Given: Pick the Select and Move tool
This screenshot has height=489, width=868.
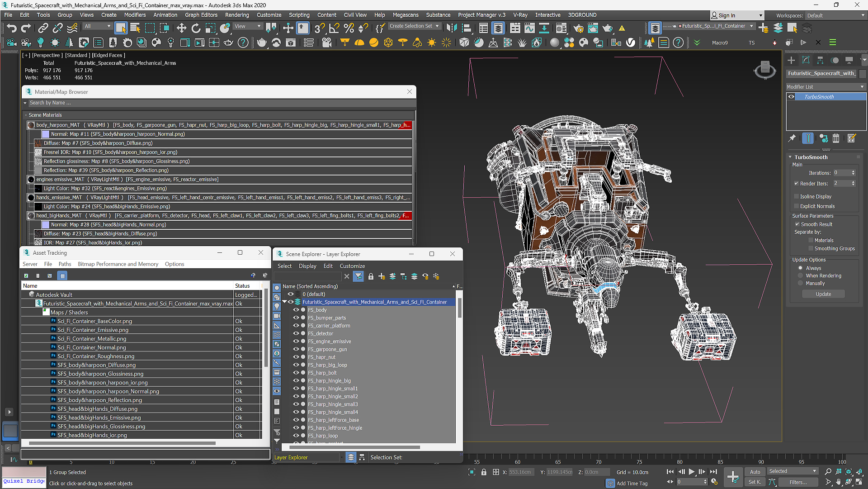Looking at the screenshot, I should coord(181,28).
